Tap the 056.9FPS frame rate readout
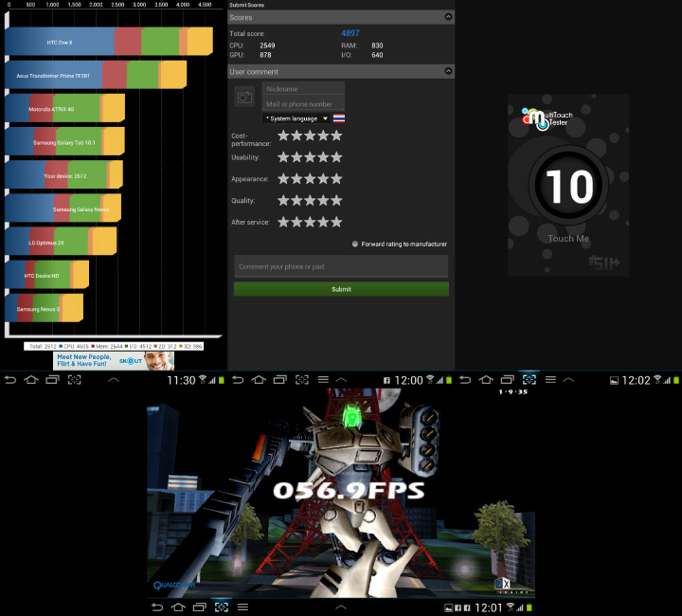682x616 pixels. [349, 490]
